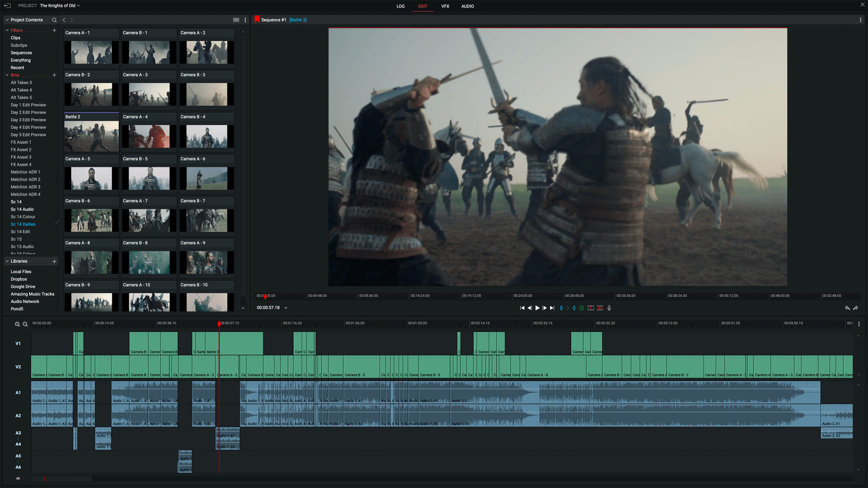The image size is (868, 488).
Task: Select the VFX tab in top menu
Action: (x=445, y=6)
